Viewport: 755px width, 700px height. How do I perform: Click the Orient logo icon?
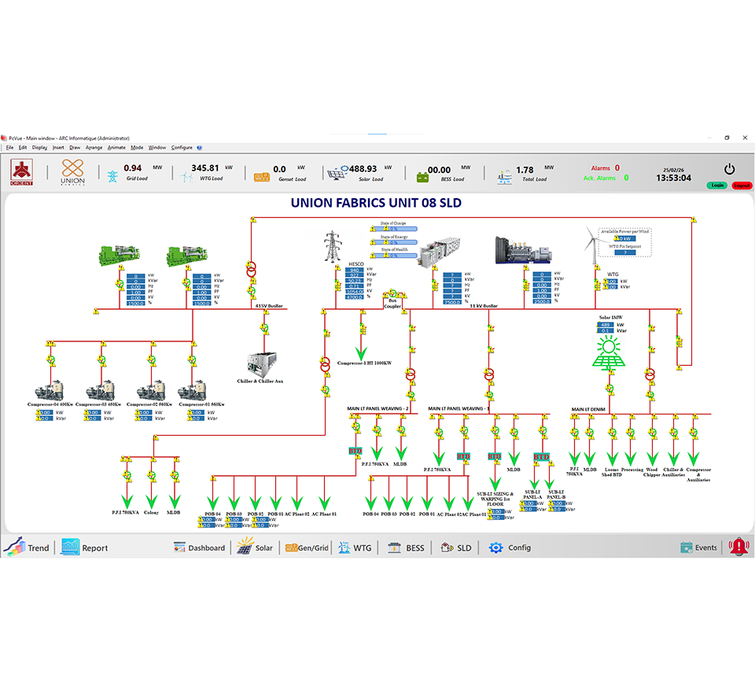point(21,171)
